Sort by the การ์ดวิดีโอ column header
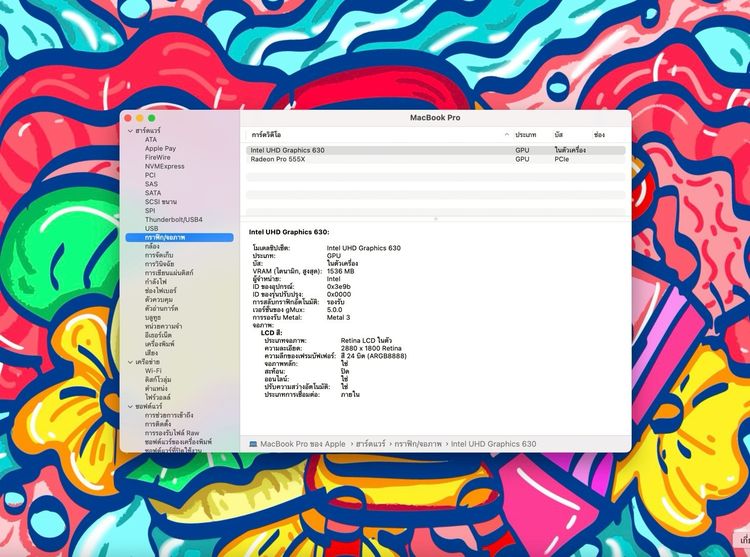 click(375, 134)
